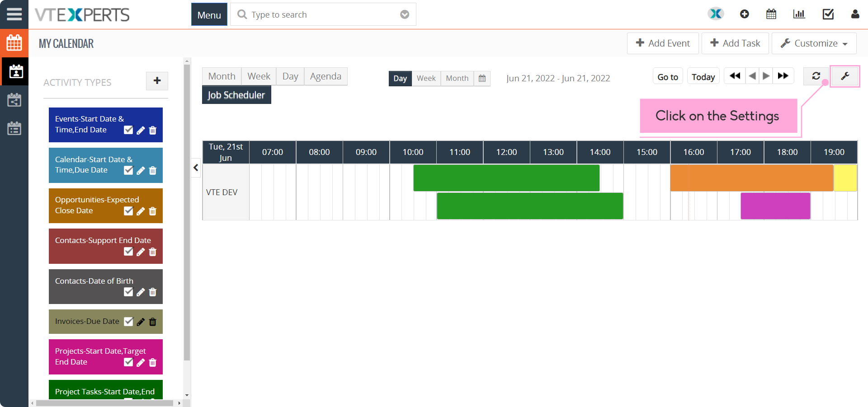This screenshot has height=407, width=868.
Task: Click the Add Event button
Action: [x=663, y=43]
